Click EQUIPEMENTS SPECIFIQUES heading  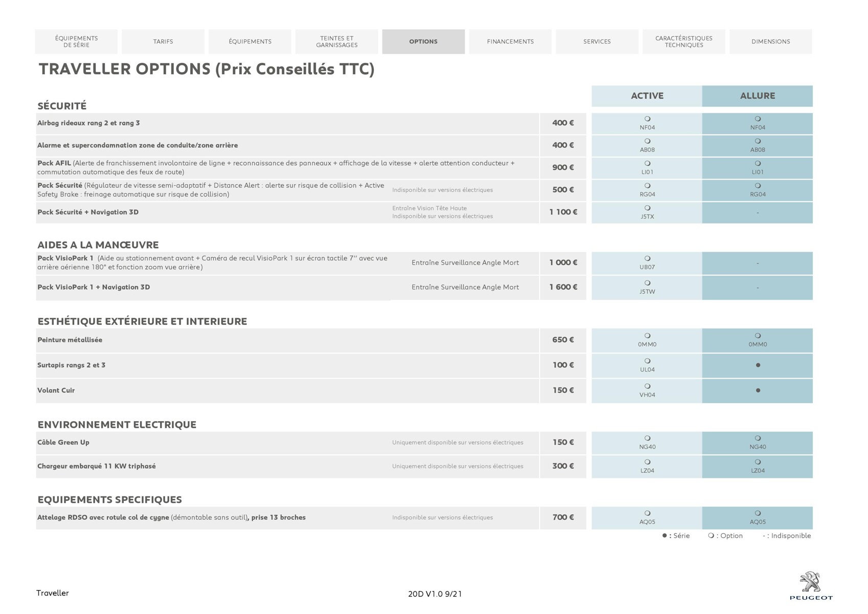pos(109,499)
